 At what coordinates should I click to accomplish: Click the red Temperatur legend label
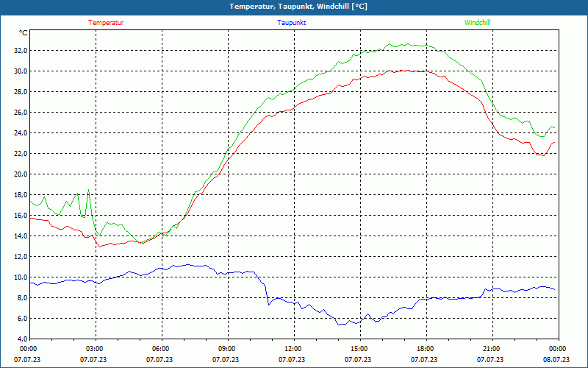(x=106, y=23)
